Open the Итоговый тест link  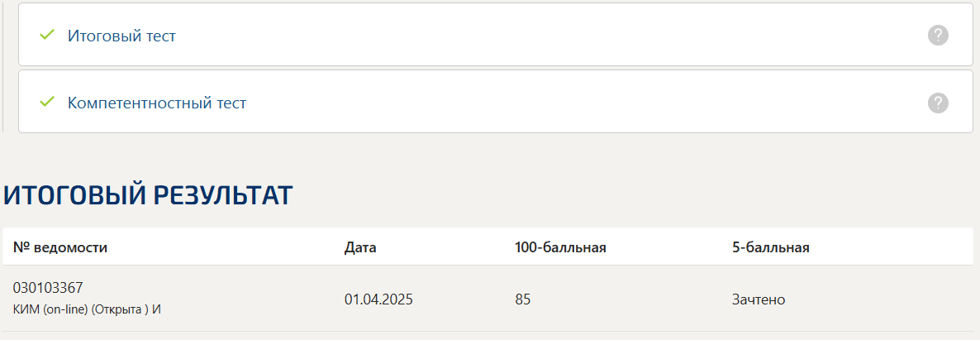(121, 36)
